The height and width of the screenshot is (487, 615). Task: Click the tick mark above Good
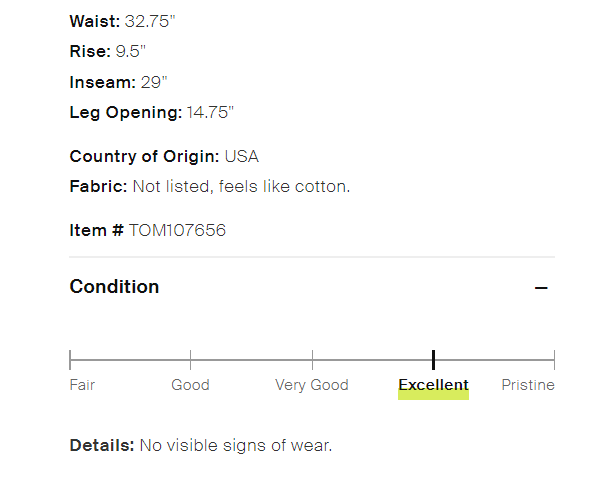[190, 359]
